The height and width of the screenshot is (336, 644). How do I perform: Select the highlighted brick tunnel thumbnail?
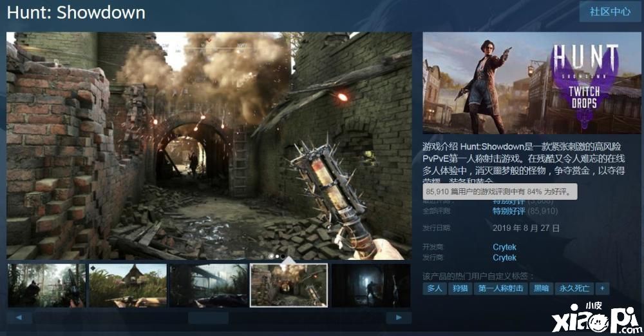tap(289, 286)
